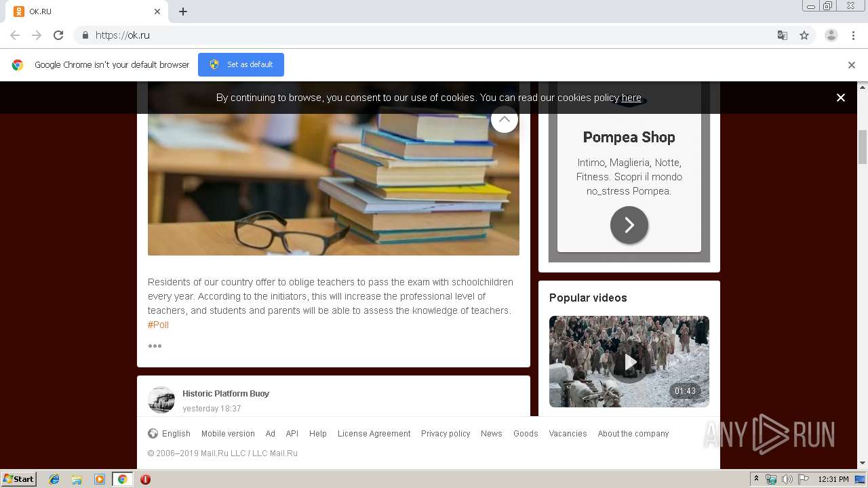
Task: Dismiss the default browser infobar
Action: pyautogui.click(x=852, y=65)
